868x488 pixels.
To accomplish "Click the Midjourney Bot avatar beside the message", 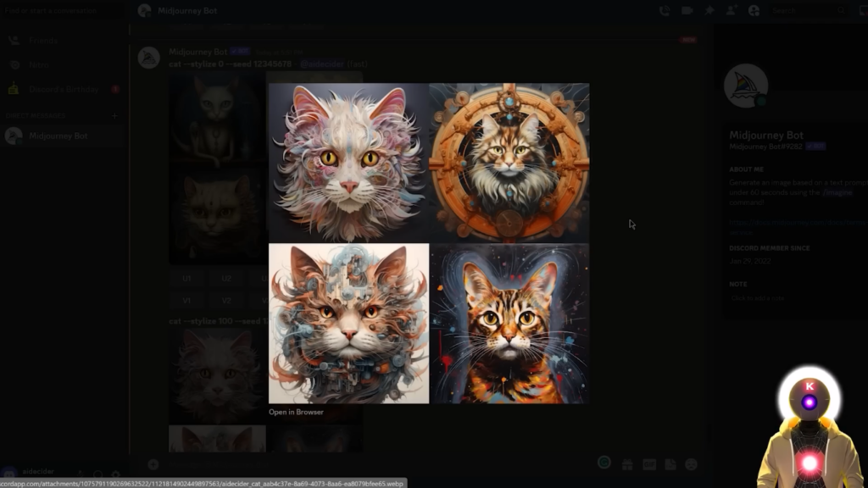I will pyautogui.click(x=149, y=58).
